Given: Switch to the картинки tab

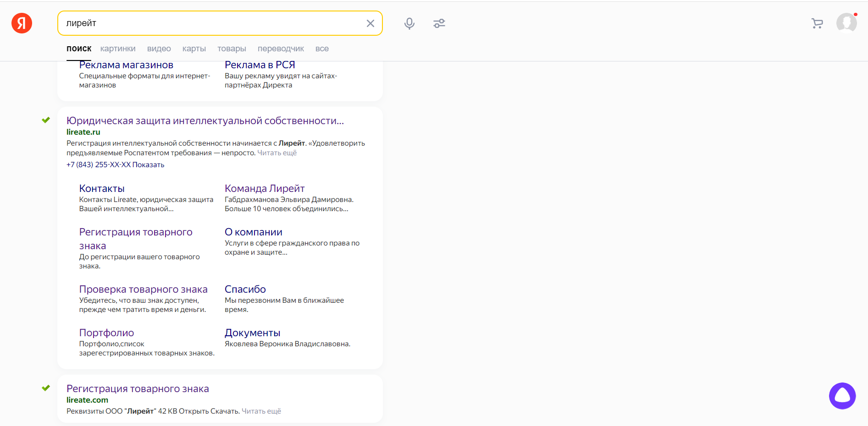Looking at the screenshot, I should tap(118, 49).
